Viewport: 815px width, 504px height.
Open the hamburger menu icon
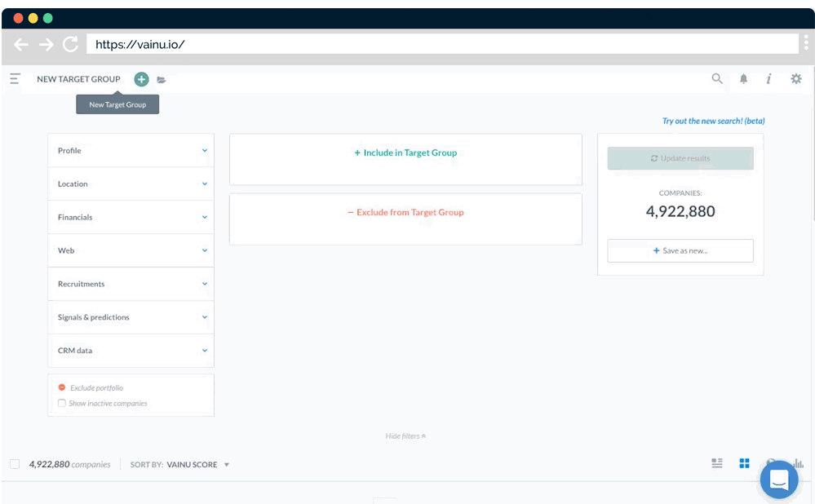15,79
